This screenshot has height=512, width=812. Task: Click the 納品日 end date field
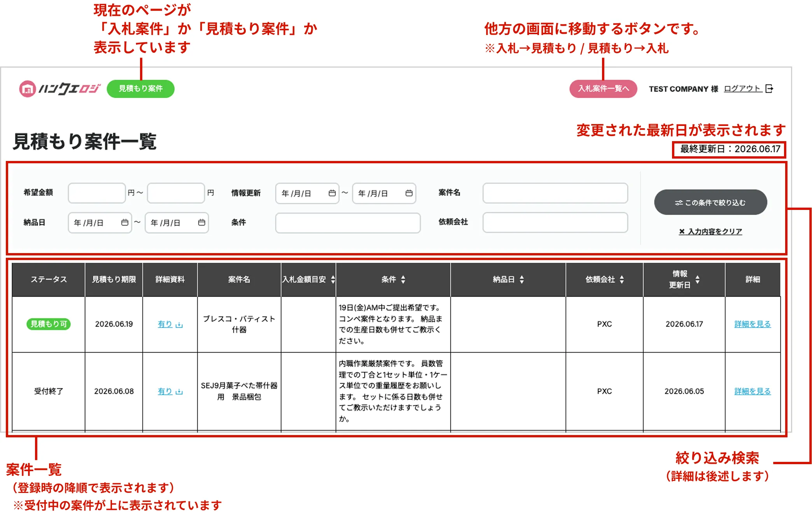click(177, 223)
